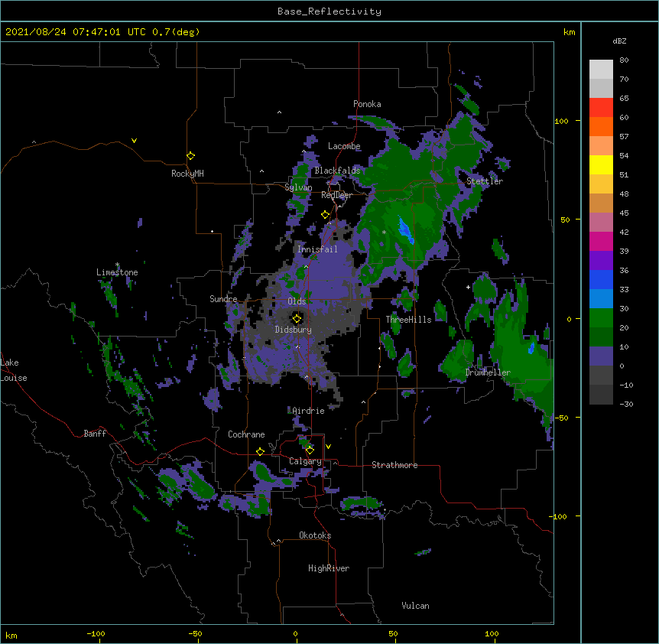Pick the red 65 dBZ swatch
Viewport: 659px width, 644px height.
(x=601, y=107)
